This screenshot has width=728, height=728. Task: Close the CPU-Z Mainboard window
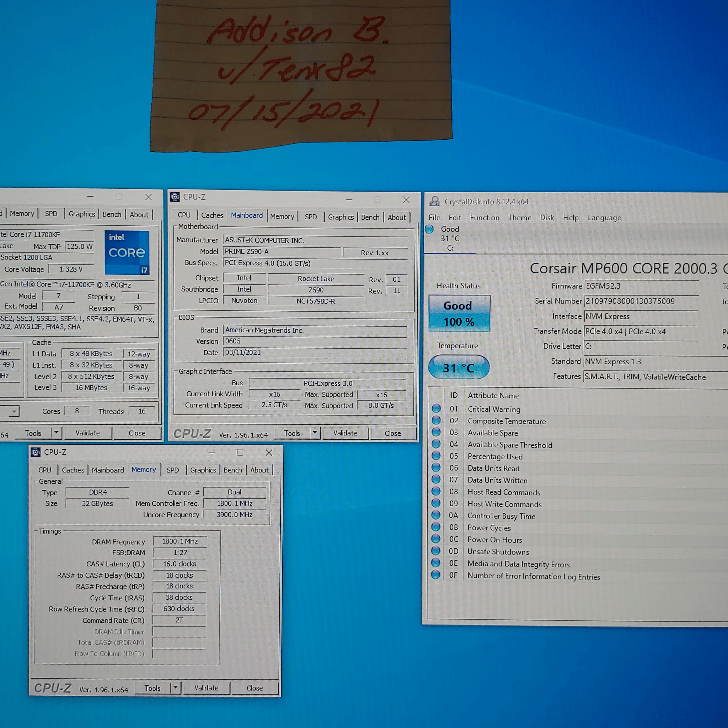(406, 200)
